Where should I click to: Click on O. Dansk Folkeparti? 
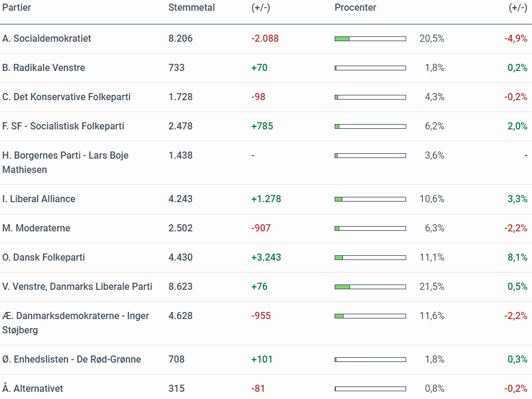[x=44, y=257]
